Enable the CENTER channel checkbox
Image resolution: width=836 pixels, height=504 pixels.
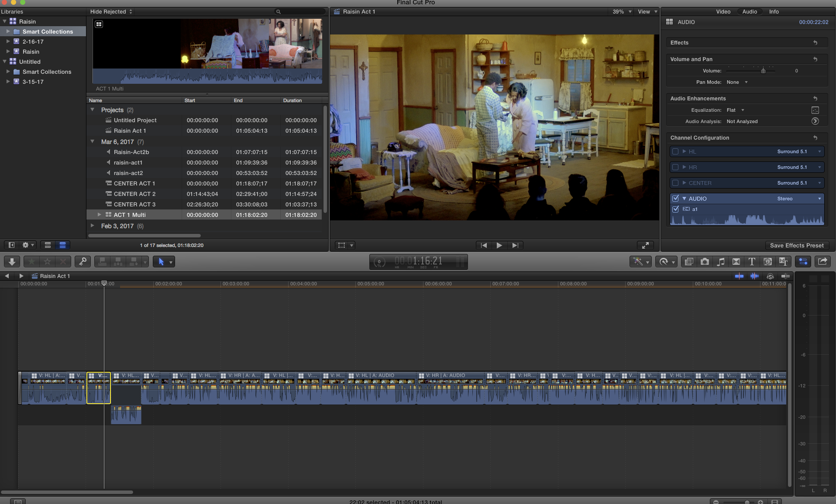[x=675, y=183]
